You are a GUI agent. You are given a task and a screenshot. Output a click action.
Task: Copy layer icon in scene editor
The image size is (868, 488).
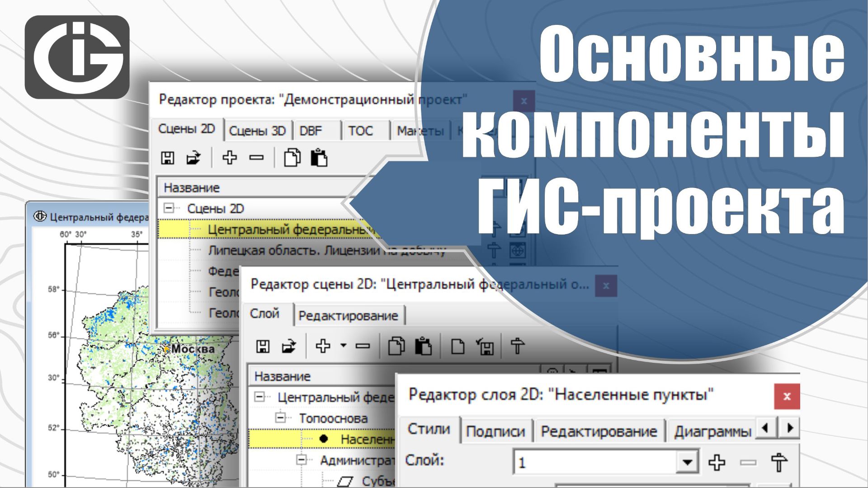click(396, 346)
